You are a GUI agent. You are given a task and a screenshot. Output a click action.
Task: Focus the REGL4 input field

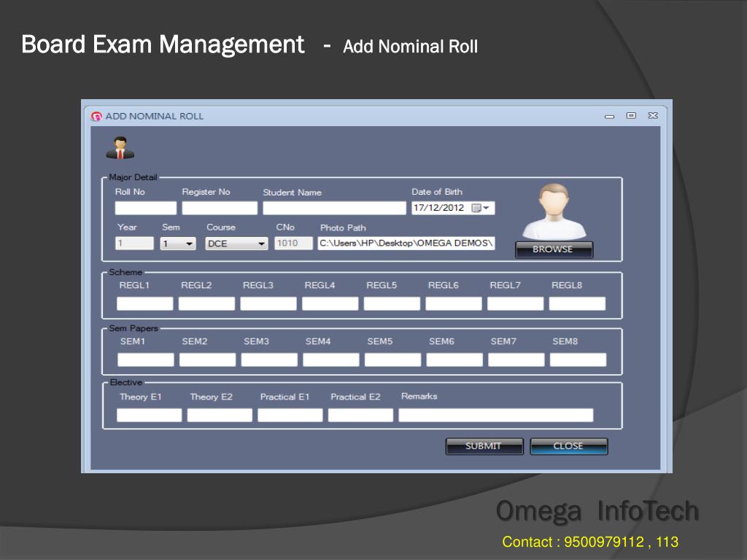(330, 304)
